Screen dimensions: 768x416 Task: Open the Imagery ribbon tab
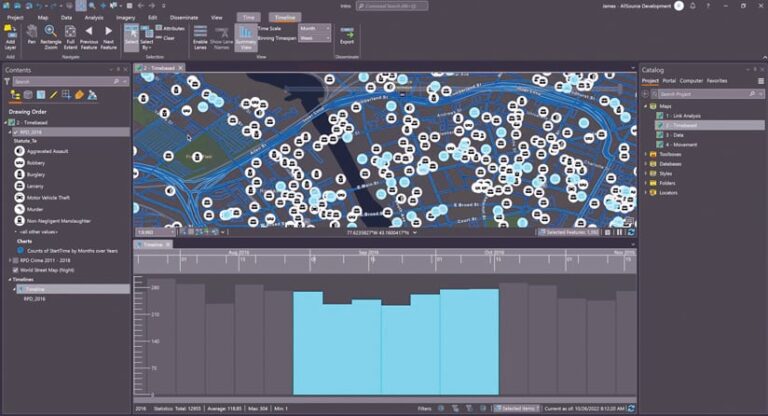125,18
